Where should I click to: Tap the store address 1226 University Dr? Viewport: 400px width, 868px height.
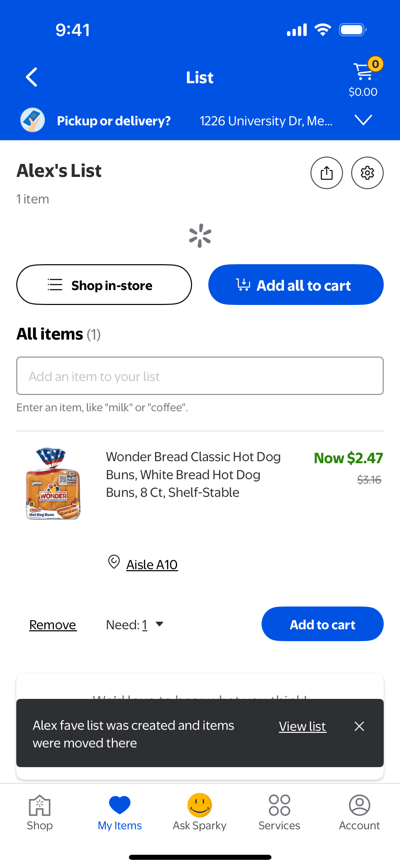pos(266,121)
